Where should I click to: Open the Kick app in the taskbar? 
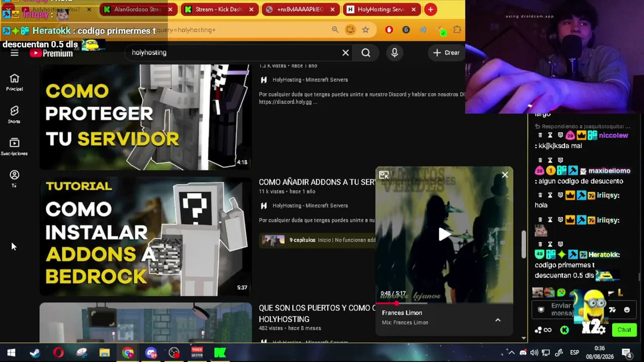tap(220, 353)
